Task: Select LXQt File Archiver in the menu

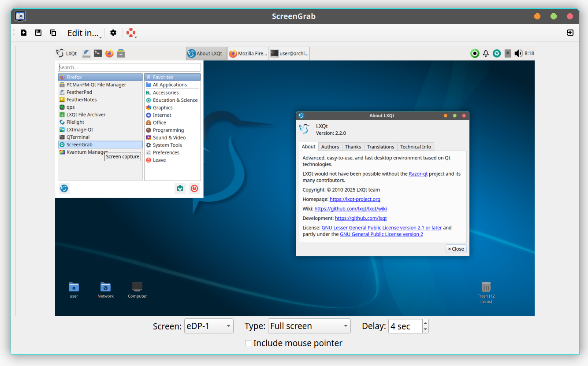Action: [100, 115]
